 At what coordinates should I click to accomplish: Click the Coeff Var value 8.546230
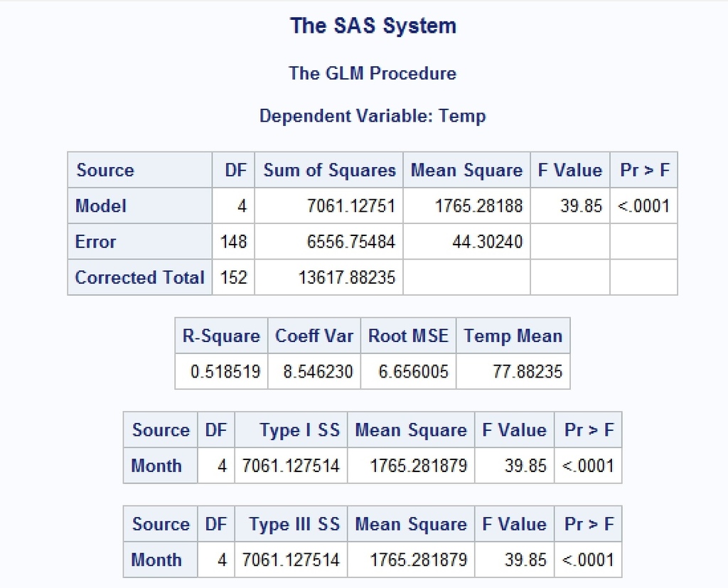(x=318, y=372)
